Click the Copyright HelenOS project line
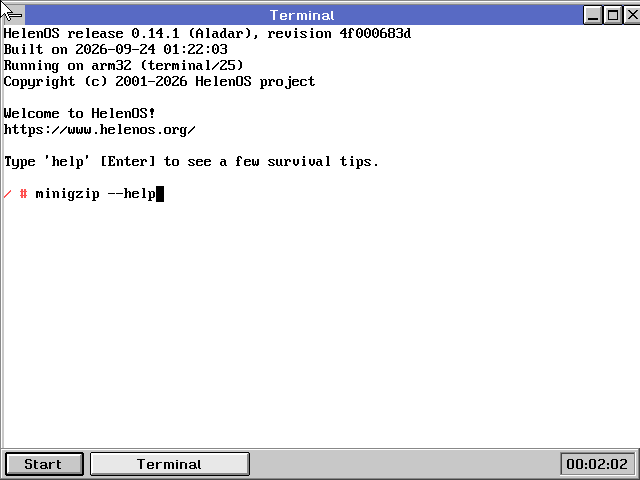 (x=159, y=82)
